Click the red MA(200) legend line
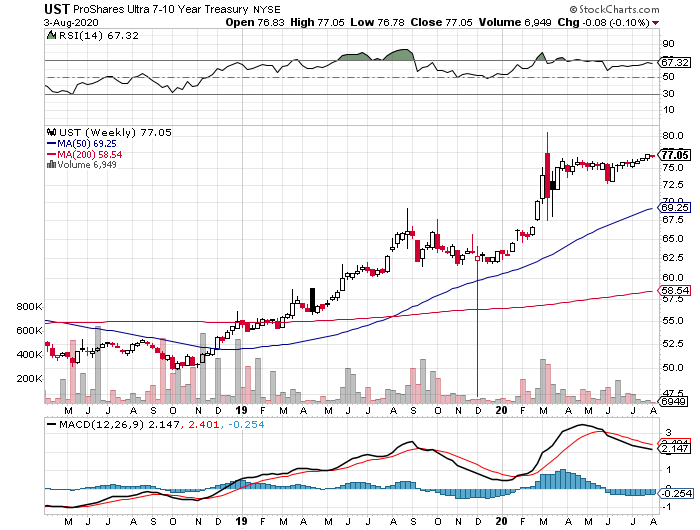The width and height of the screenshot is (700, 530). click(51, 154)
